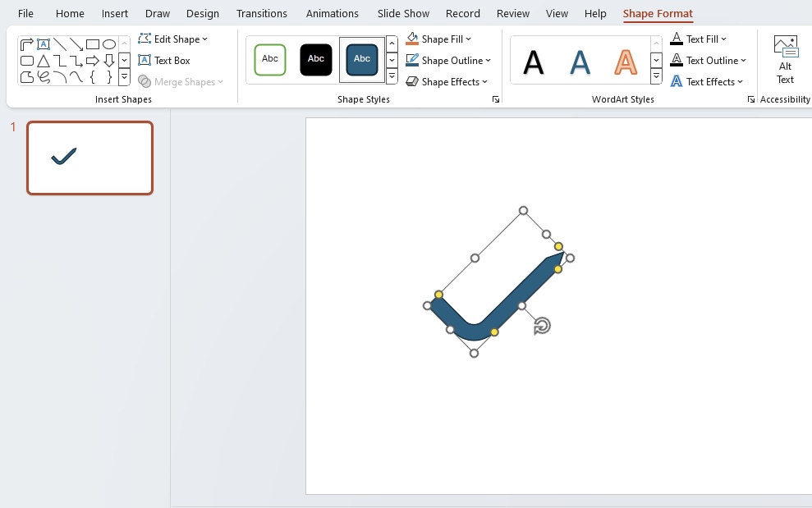Select slide 1 thumbnail with check mark

(x=90, y=158)
